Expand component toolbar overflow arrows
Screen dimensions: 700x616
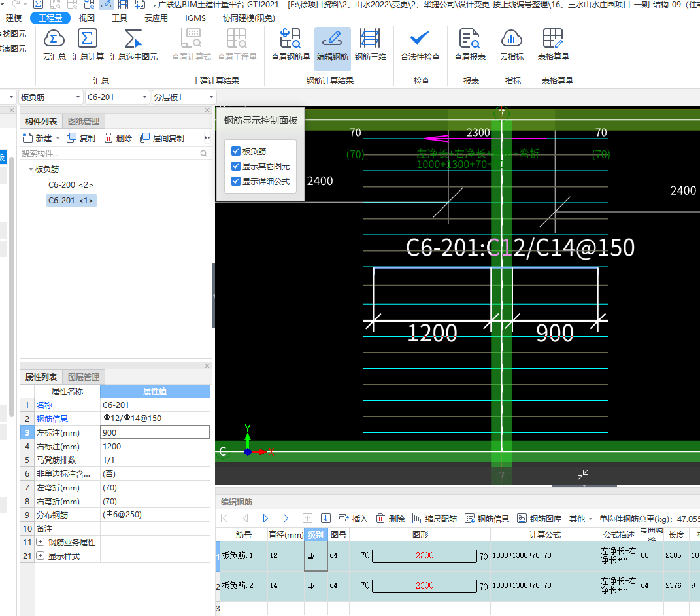[207, 138]
